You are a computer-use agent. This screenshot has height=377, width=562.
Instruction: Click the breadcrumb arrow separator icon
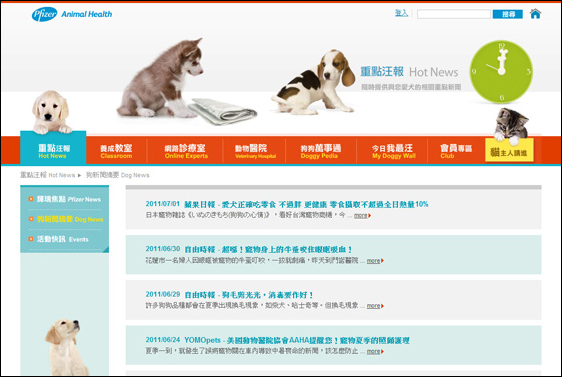79,175
